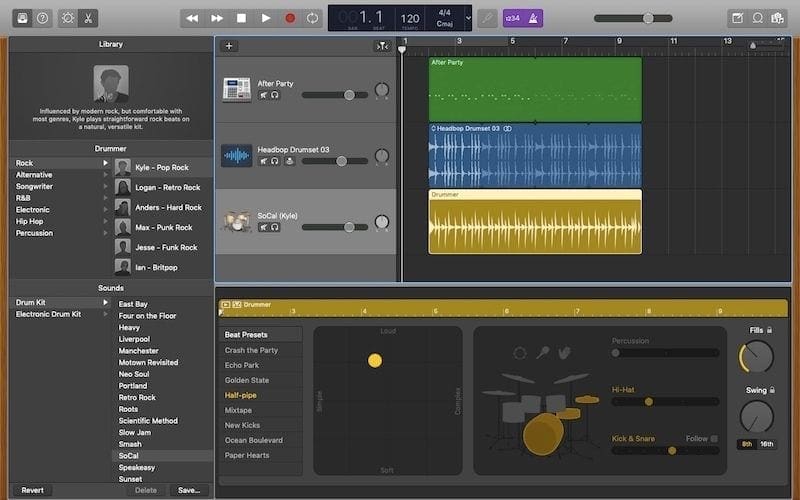The image size is (800, 500).
Task: Toggle the tuner pencil icon
Action: coord(487,18)
